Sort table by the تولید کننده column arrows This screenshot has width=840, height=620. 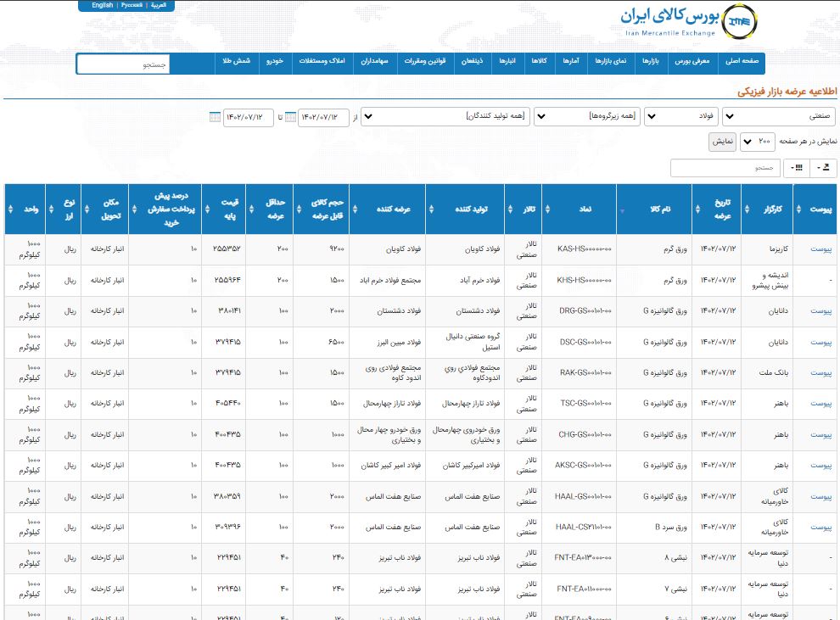[x=431, y=209]
